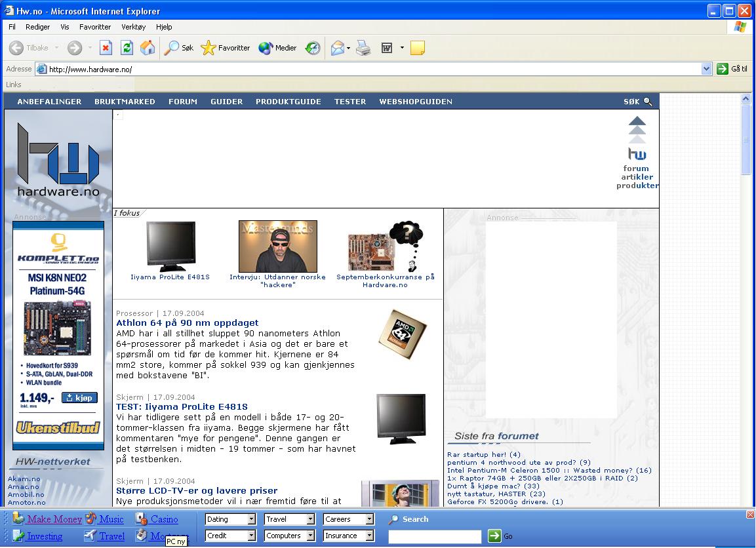756x548 pixels.
Task: Click the green Go arrow in bottom bar
Action: (x=494, y=536)
